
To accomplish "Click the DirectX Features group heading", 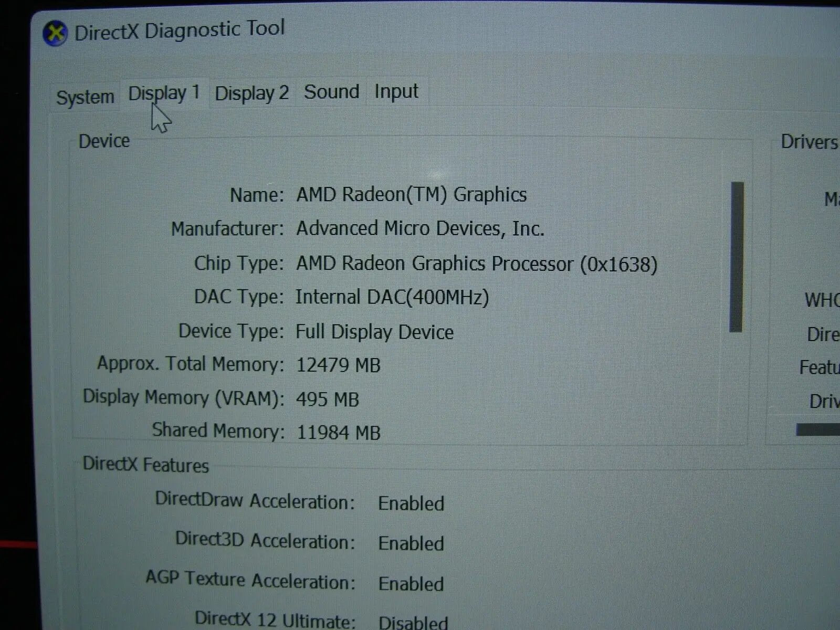I will tap(146, 465).
